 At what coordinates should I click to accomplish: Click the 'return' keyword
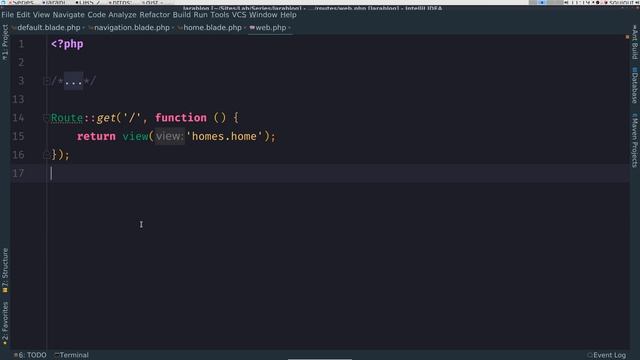[x=96, y=136]
